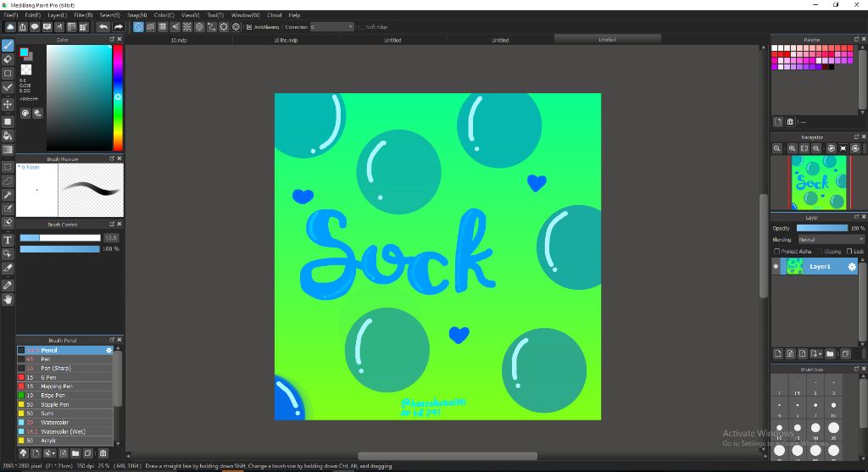
Task: Select Layer1 in Layer panel
Action: point(820,267)
